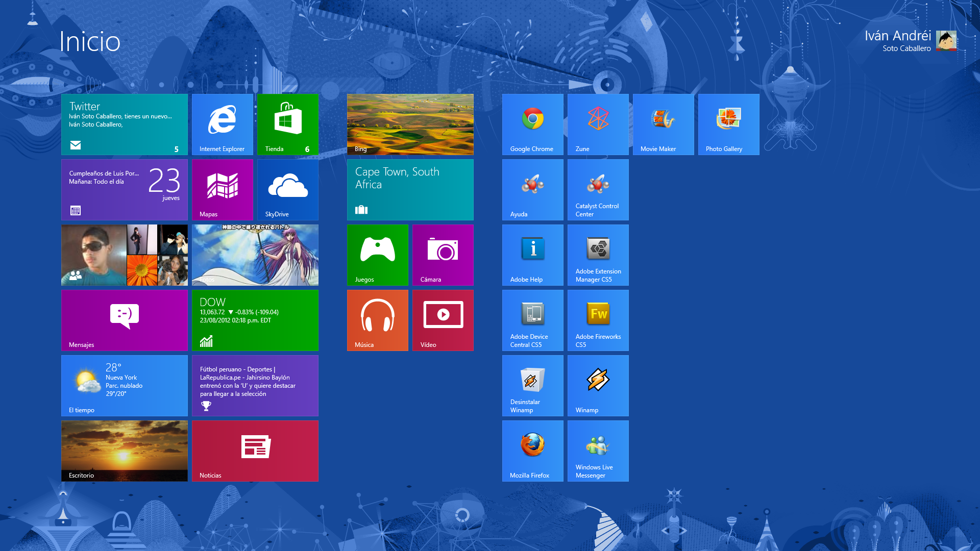
Task: Open El tiempo weather tile
Action: pos(125,386)
